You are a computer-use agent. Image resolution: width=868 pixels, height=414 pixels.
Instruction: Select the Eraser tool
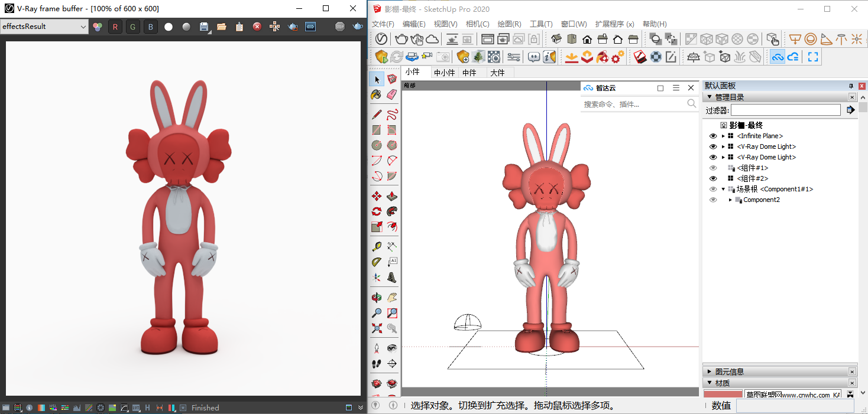point(392,94)
